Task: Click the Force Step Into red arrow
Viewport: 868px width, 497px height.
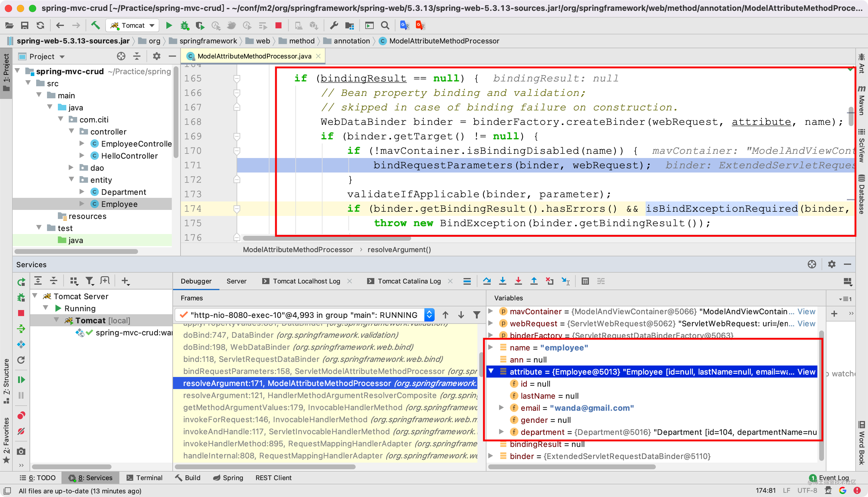Action: [x=518, y=281]
